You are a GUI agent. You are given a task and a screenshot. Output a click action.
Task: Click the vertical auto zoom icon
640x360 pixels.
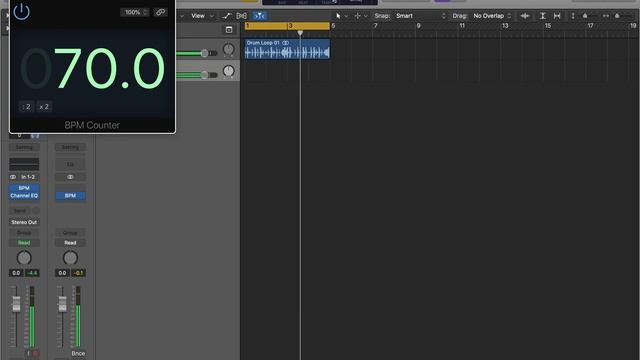542,16
